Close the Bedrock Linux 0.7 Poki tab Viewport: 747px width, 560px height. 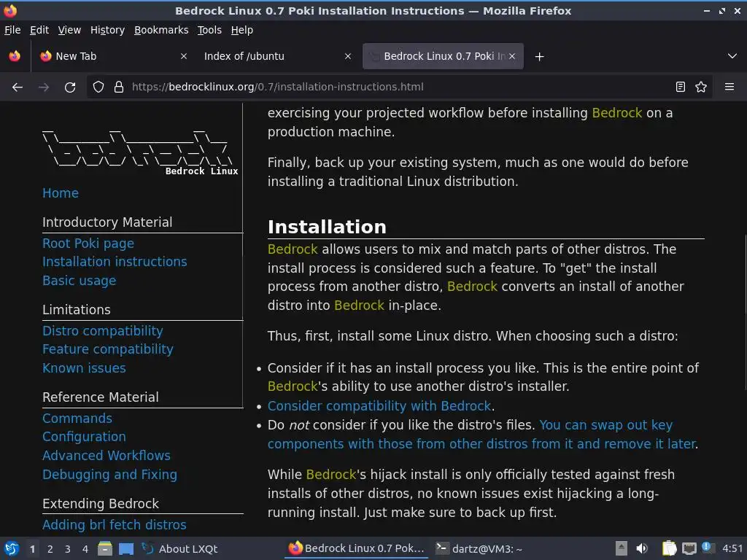click(512, 56)
